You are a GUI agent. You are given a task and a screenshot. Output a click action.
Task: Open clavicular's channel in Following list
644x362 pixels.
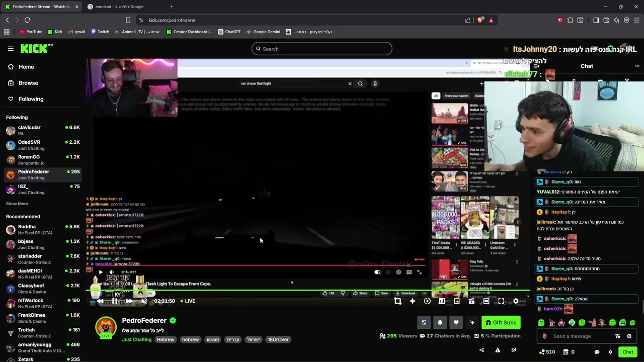43,130
